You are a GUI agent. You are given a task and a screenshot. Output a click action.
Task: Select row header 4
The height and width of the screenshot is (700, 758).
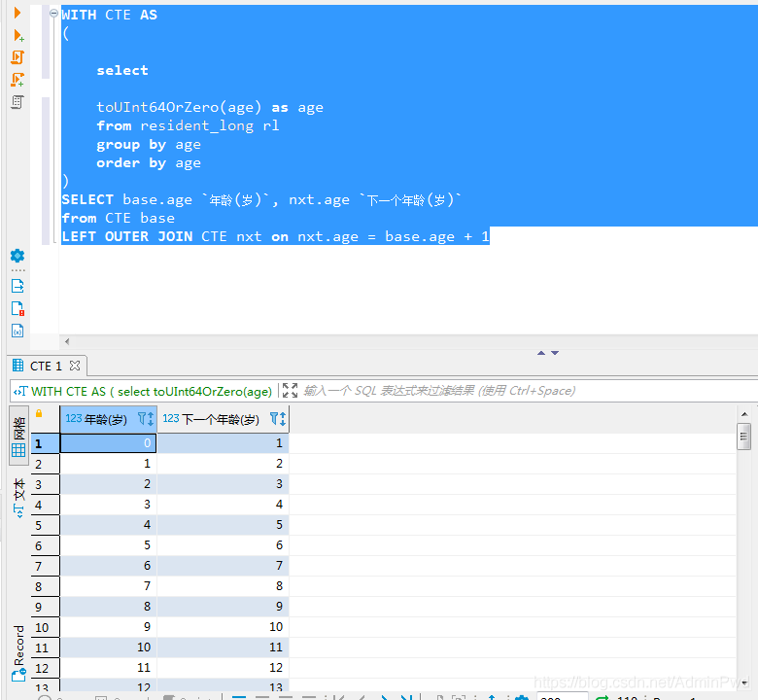45,505
